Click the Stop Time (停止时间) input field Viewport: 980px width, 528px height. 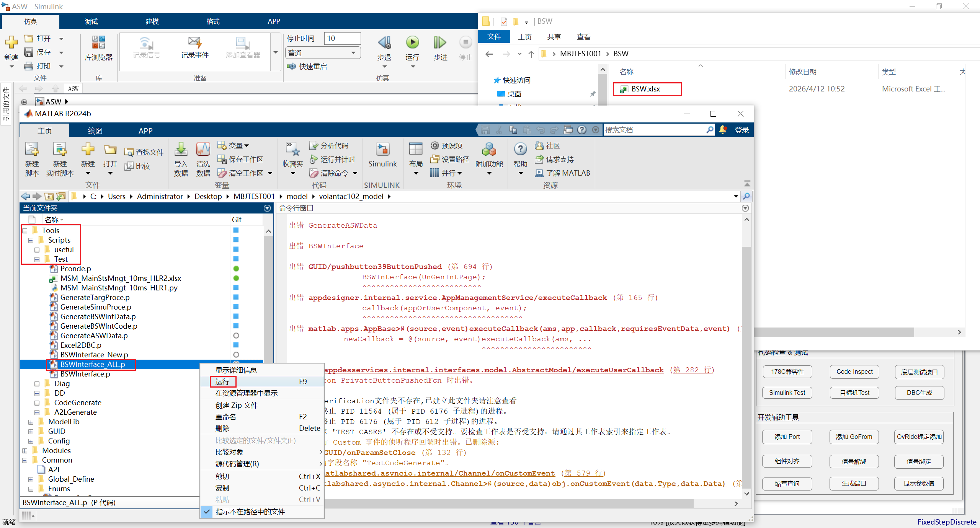[343, 38]
